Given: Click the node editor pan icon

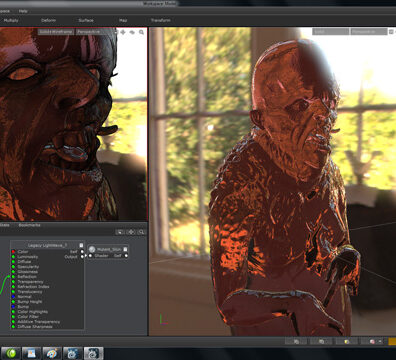Looking at the screenshot, I should (131, 232).
